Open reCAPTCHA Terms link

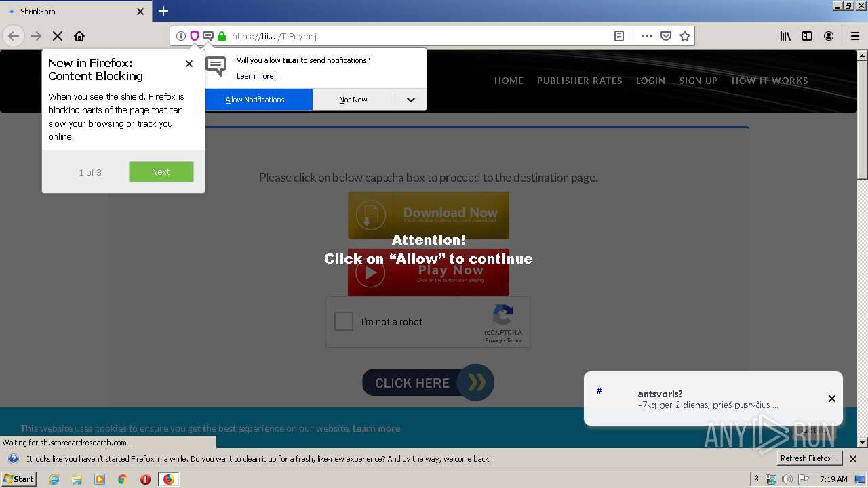pyautogui.click(x=514, y=340)
